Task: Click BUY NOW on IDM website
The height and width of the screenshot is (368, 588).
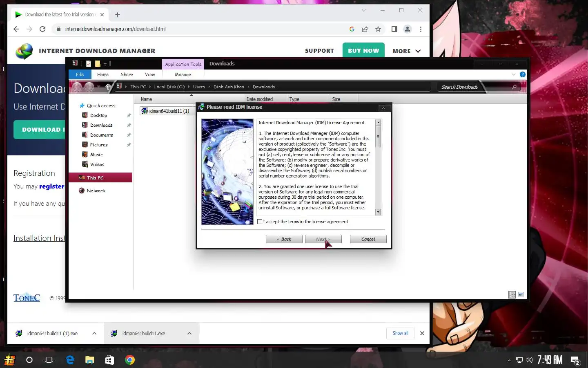Action: pyautogui.click(x=363, y=51)
